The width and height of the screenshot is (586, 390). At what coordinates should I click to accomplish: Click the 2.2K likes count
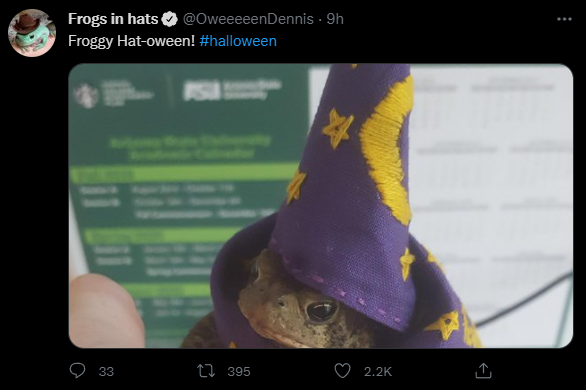point(378,371)
